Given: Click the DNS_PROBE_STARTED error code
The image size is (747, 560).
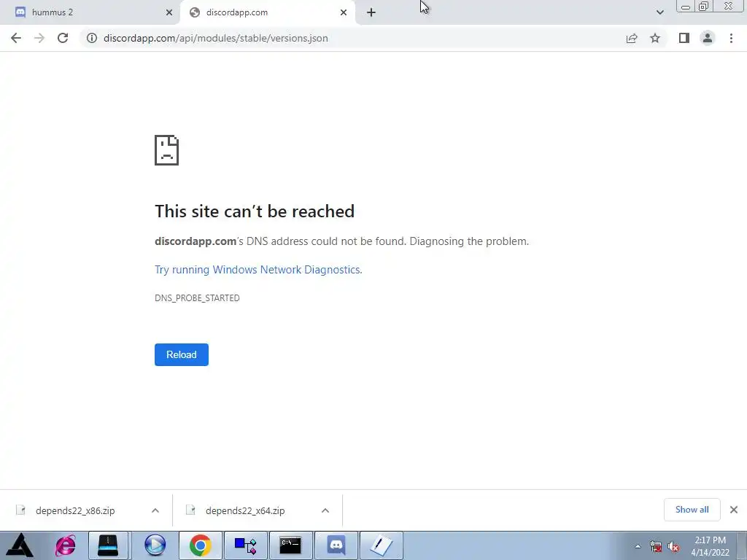Looking at the screenshot, I should 197,298.
